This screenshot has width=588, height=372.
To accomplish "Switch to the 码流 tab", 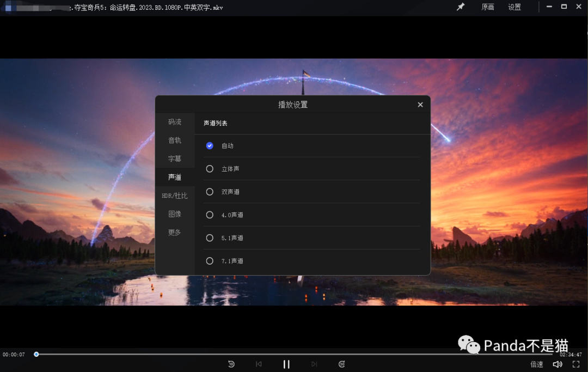I will click(175, 122).
